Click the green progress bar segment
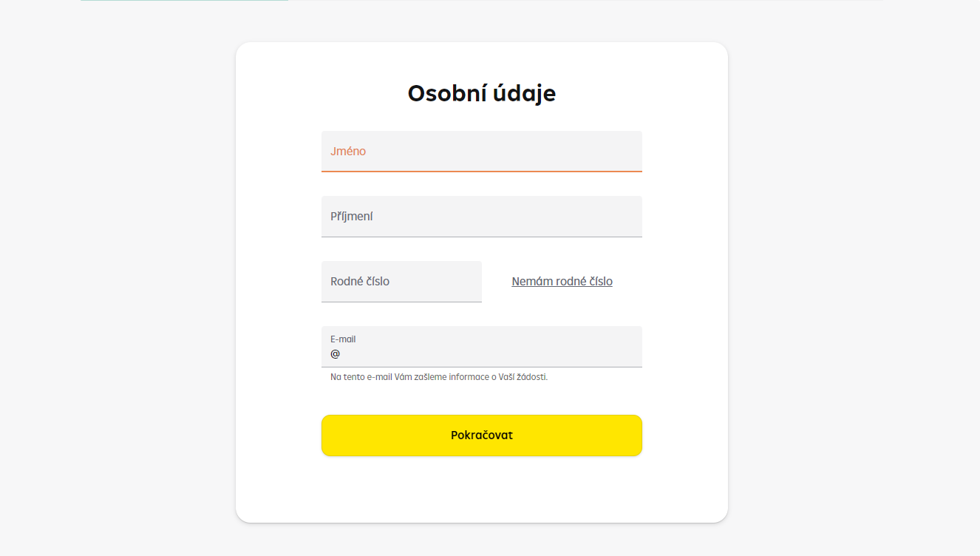Screen dimensions: 980x556 point(183,3)
